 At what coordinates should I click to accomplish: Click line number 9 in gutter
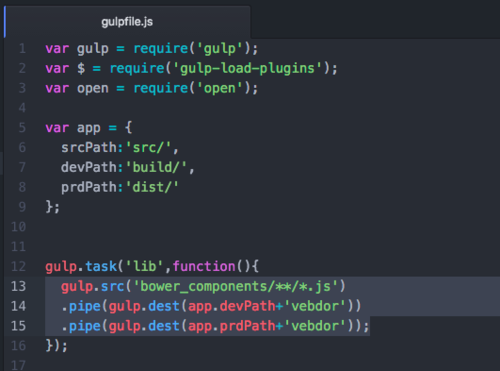pyautogui.click(x=22, y=207)
